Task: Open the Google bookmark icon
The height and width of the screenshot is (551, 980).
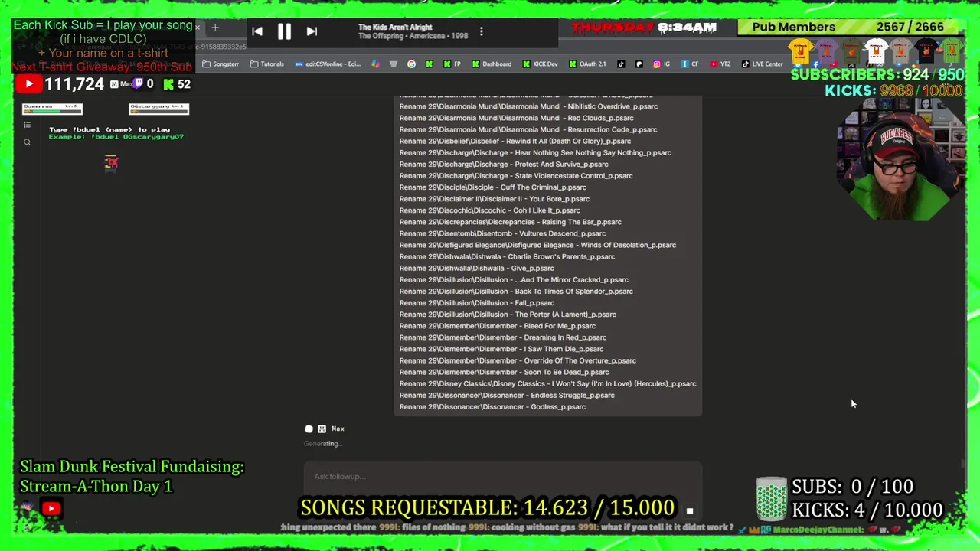Action: pos(411,64)
